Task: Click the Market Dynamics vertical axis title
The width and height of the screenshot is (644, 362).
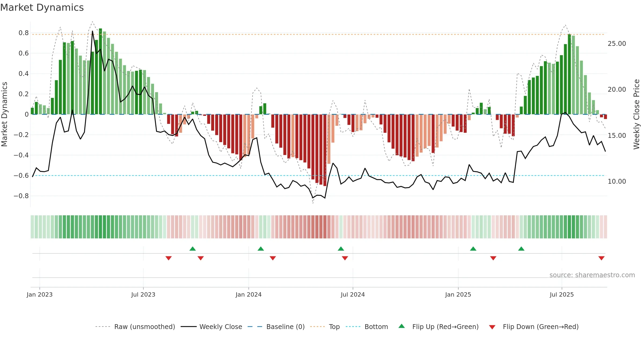Action: 4,114
